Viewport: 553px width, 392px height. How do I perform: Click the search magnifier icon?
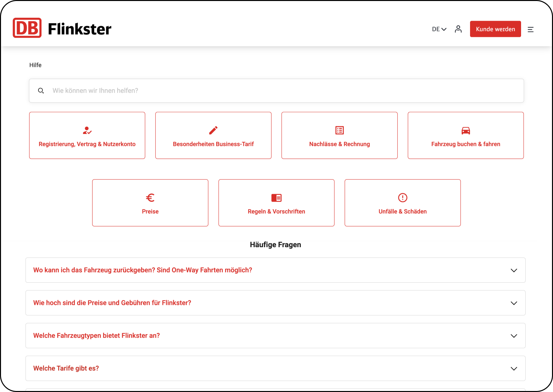[x=41, y=91]
